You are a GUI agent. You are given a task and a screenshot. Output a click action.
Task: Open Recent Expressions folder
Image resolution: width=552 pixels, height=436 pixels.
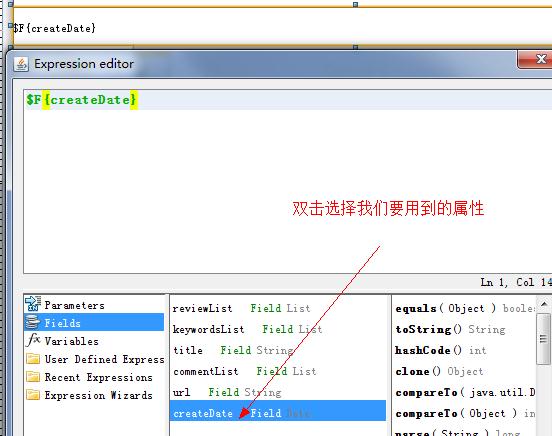coord(94,377)
